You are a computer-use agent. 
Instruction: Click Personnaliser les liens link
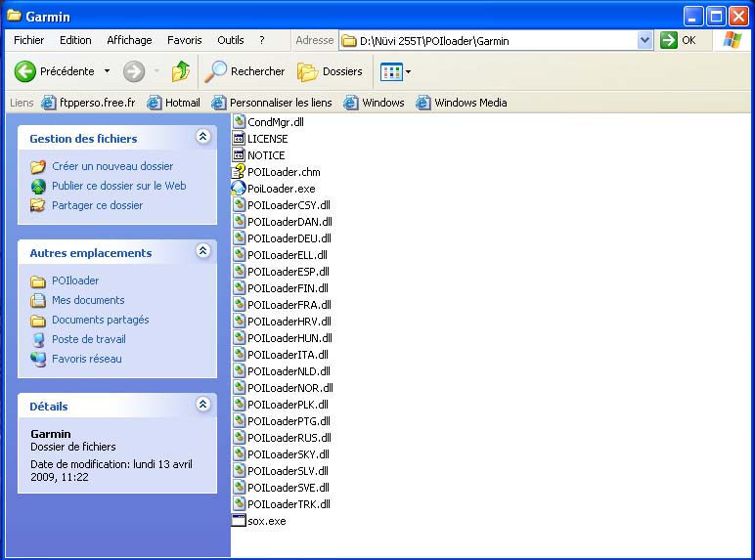tap(272, 103)
